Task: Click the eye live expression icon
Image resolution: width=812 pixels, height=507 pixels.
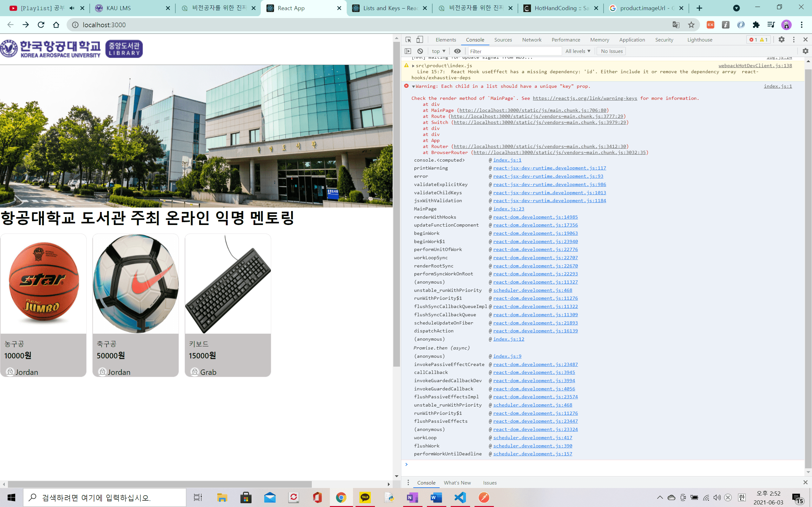Action: [x=457, y=51]
